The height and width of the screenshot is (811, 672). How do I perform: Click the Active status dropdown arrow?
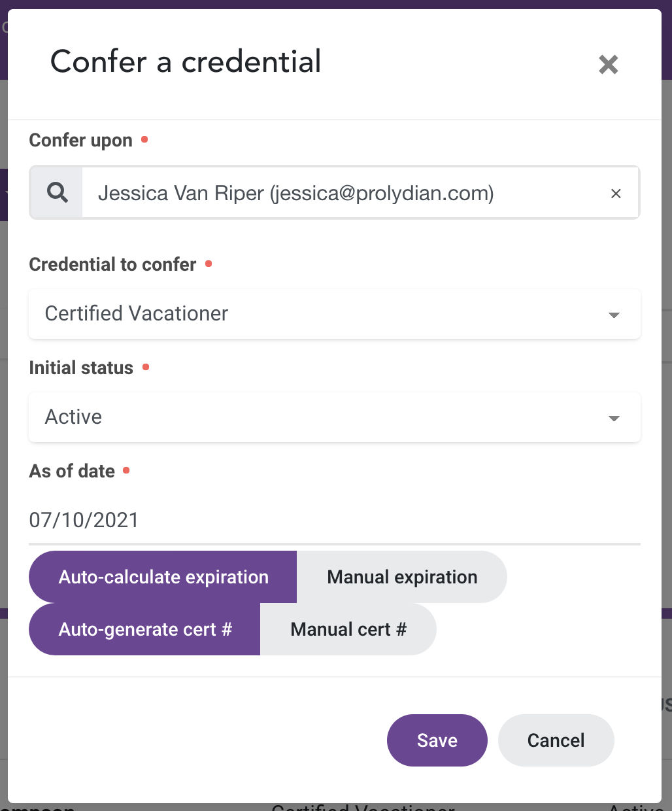coord(613,419)
